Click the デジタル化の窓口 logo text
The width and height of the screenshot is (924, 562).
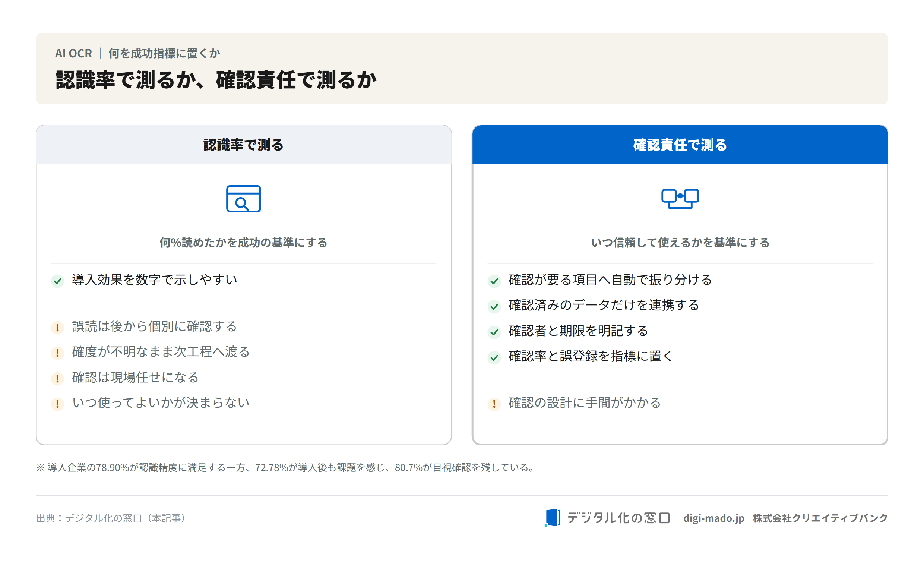[x=618, y=518]
